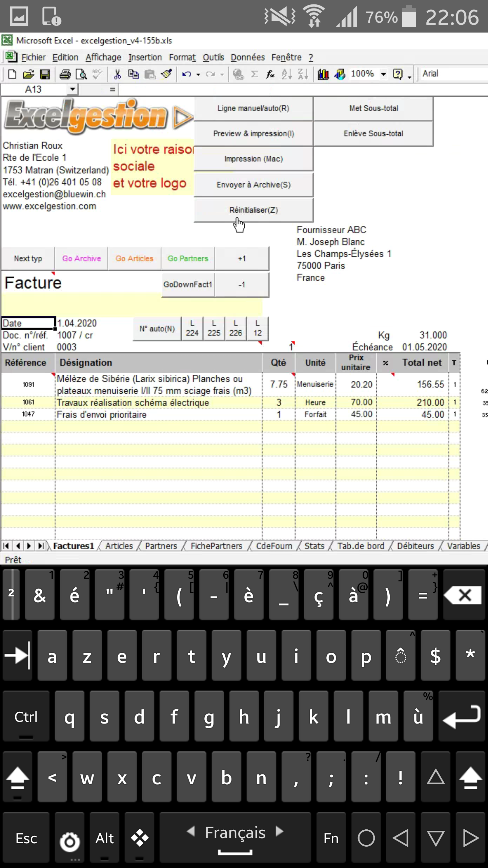Click the Open folder toolbar icon
This screenshot has height=868, width=488.
click(x=28, y=74)
